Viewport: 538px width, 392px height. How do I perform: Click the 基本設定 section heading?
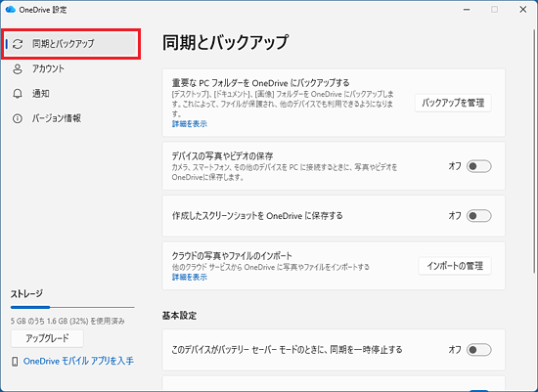coord(179,316)
